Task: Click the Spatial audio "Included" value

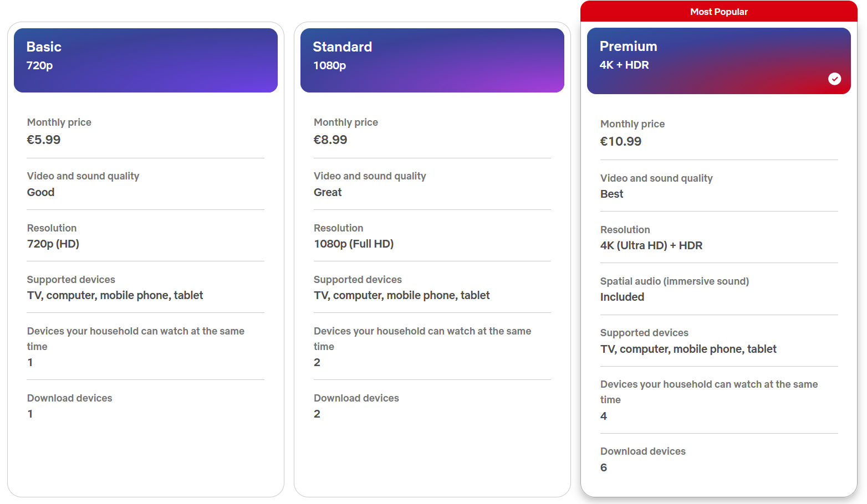Action: click(x=622, y=297)
